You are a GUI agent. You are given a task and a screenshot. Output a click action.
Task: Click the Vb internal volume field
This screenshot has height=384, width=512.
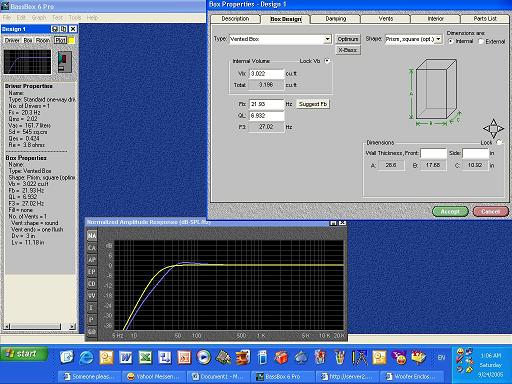point(267,74)
